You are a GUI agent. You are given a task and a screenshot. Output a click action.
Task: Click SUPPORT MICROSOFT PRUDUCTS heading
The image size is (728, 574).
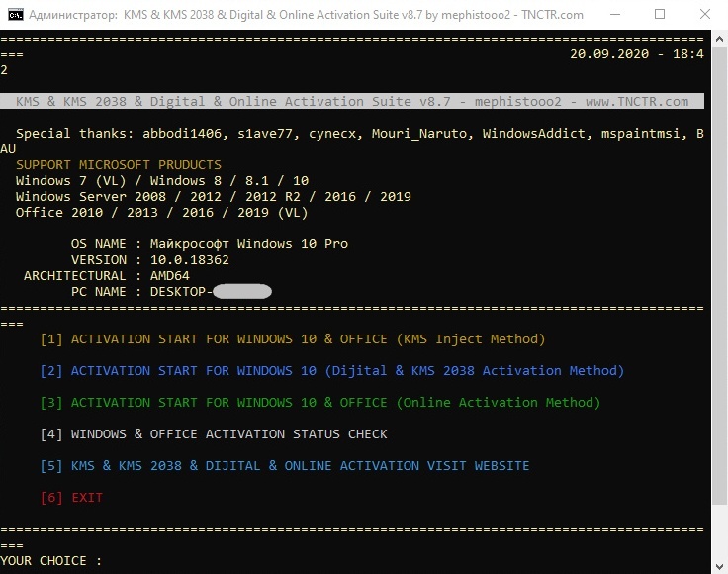[x=119, y=165]
